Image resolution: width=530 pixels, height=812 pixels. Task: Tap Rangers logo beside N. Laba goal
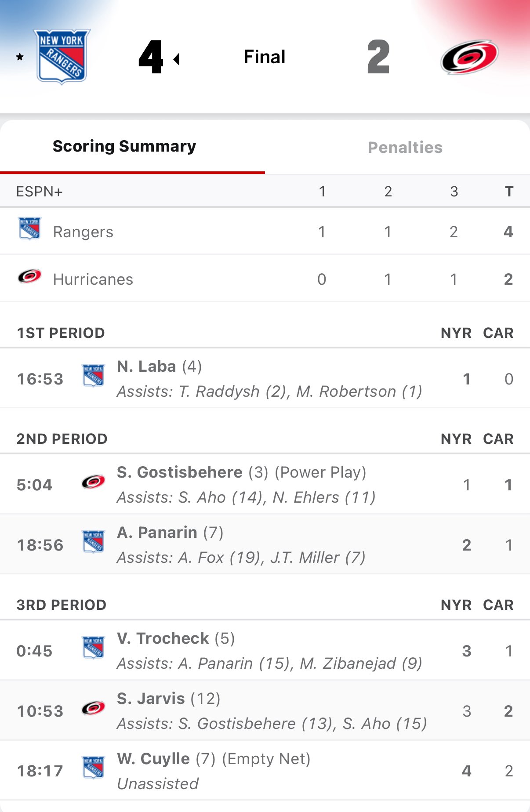[94, 376]
